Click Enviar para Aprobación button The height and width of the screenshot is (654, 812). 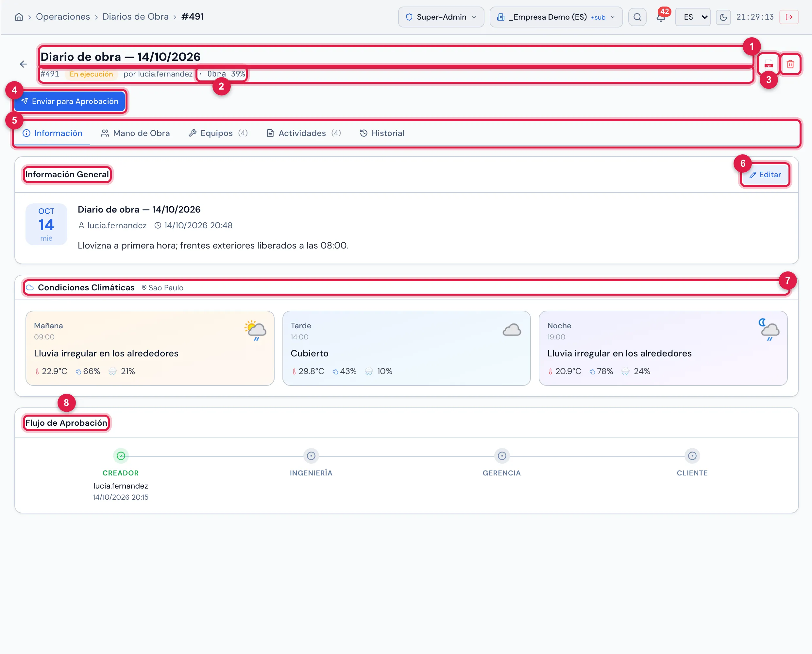[x=70, y=101]
